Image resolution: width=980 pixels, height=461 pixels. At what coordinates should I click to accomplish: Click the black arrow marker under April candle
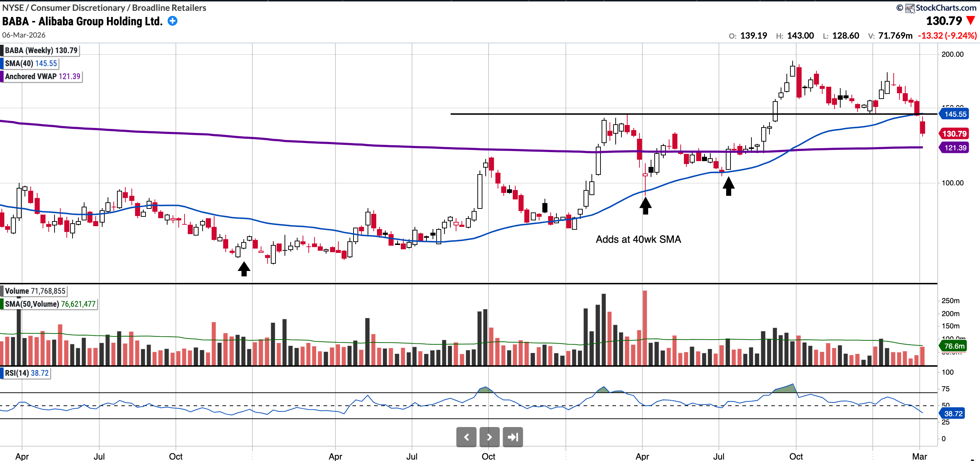click(645, 206)
